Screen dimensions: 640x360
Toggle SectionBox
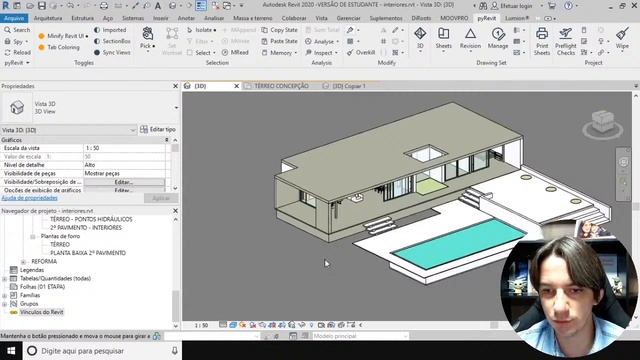(x=112, y=41)
